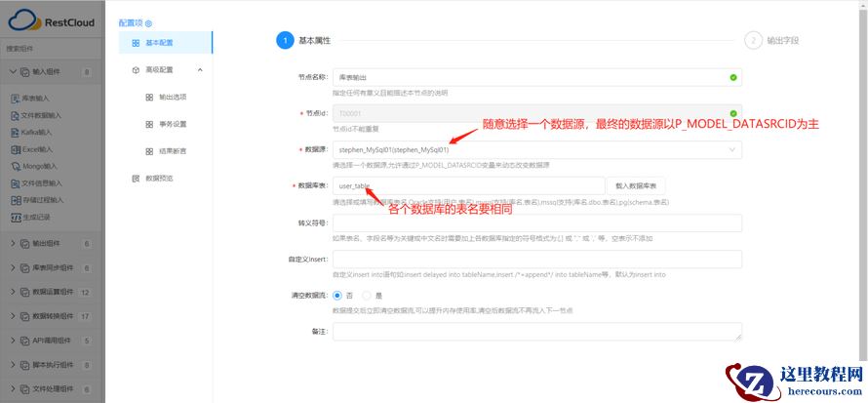This screenshot has width=868, height=403.
Task: Click green check icon in 节点名称 field
Action: click(x=733, y=77)
